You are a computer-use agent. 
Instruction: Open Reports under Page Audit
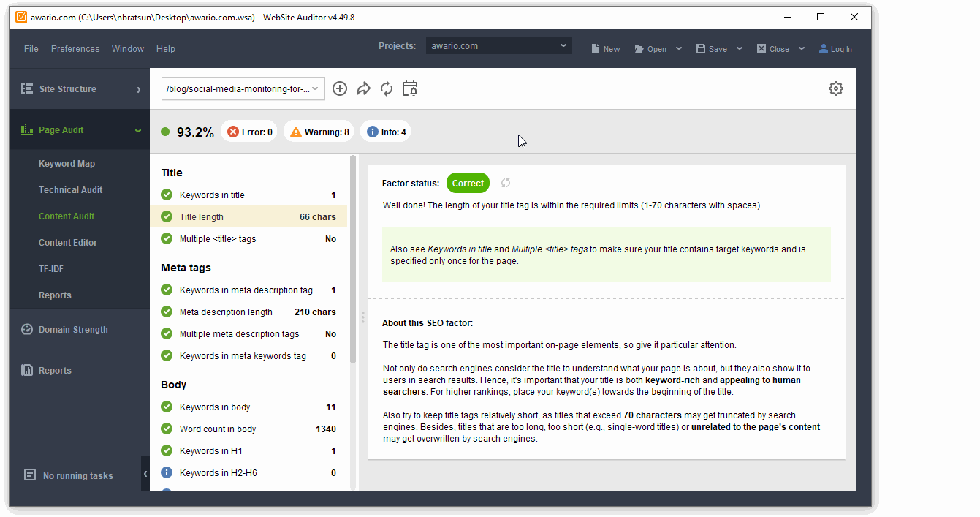coord(55,295)
